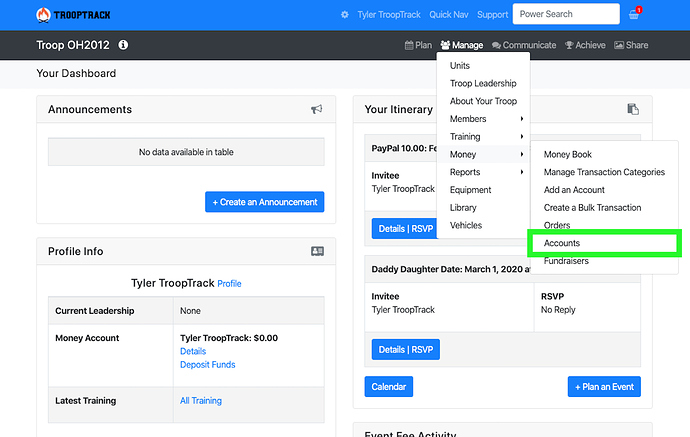Screen dimensions: 690x437
Task: Open Money Account Details link
Action: [x=193, y=351]
